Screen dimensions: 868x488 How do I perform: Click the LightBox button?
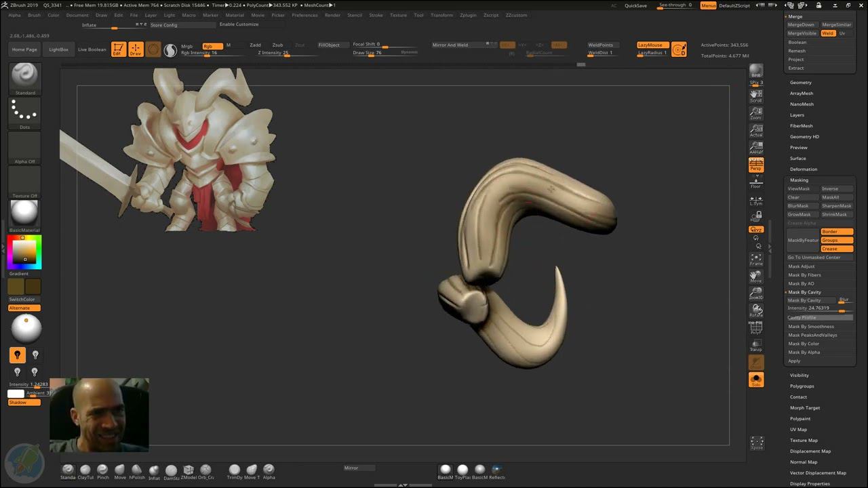pyautogui.click(x=58, y=49)
